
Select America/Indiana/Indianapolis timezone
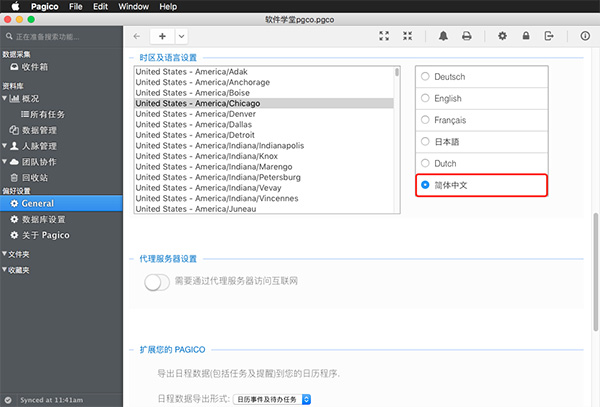pyautogui.click(x=264, y=146)
